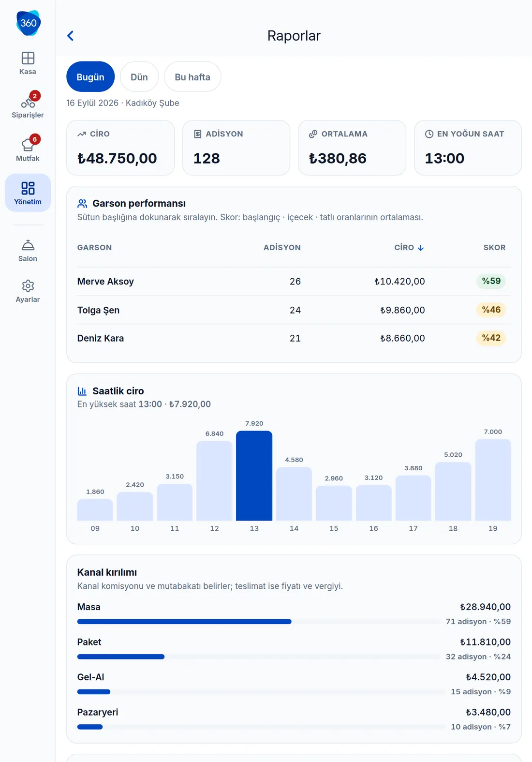Click the ₺28.940,00 Masa total
Viewport: 532px width, 762px height.
(x=485, y=607)
